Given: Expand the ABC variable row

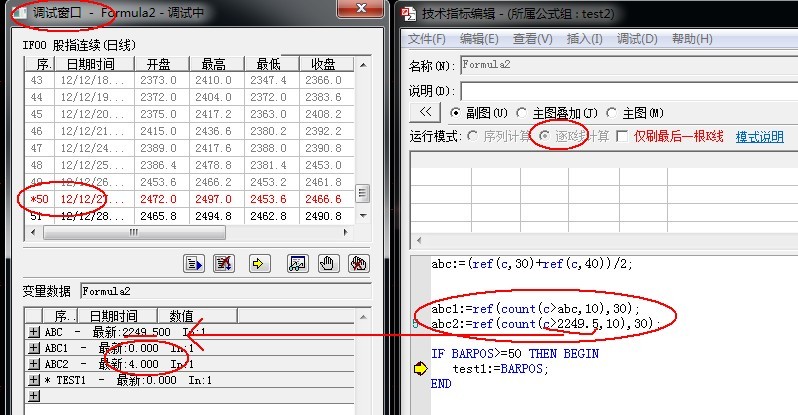Looking at the screenshot, I should coord(34,332).
